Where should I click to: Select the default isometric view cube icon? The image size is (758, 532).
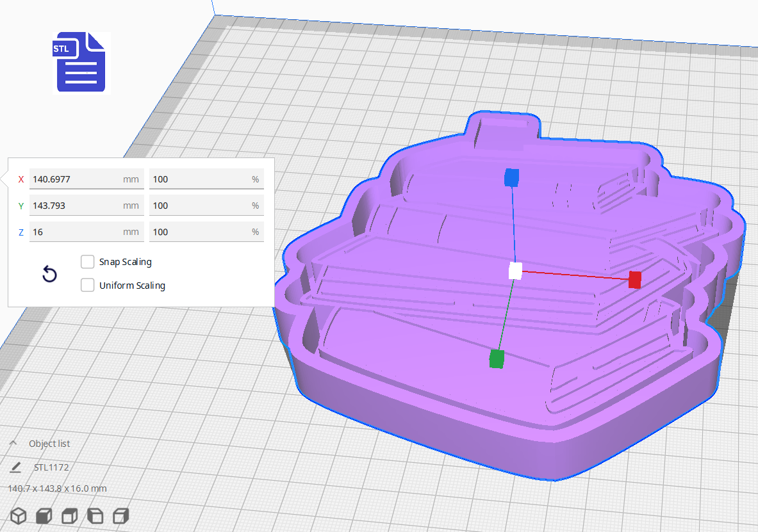[18, 515]
